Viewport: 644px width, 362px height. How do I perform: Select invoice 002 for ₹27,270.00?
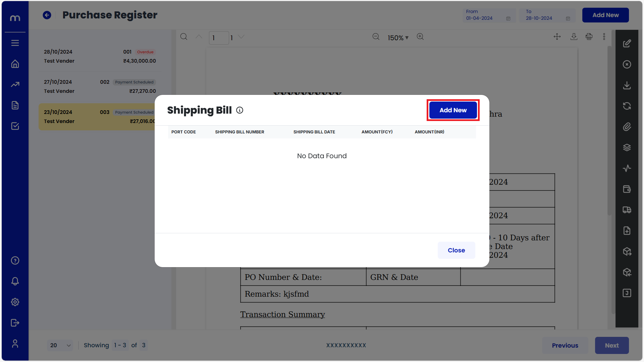[100, 86]
